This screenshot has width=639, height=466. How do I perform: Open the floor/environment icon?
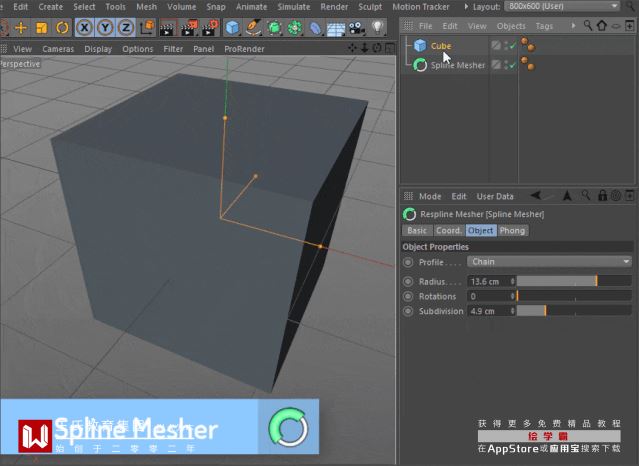(x=336, y=28)
